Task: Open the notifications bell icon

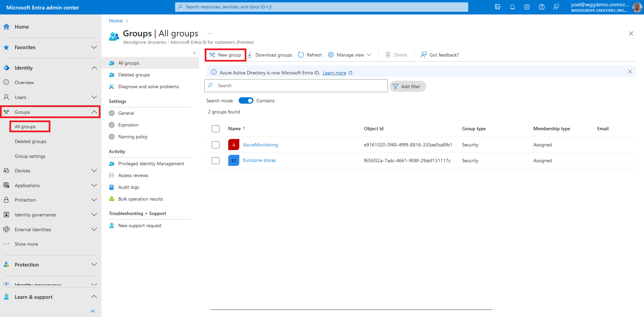Action: pos(512,7)
